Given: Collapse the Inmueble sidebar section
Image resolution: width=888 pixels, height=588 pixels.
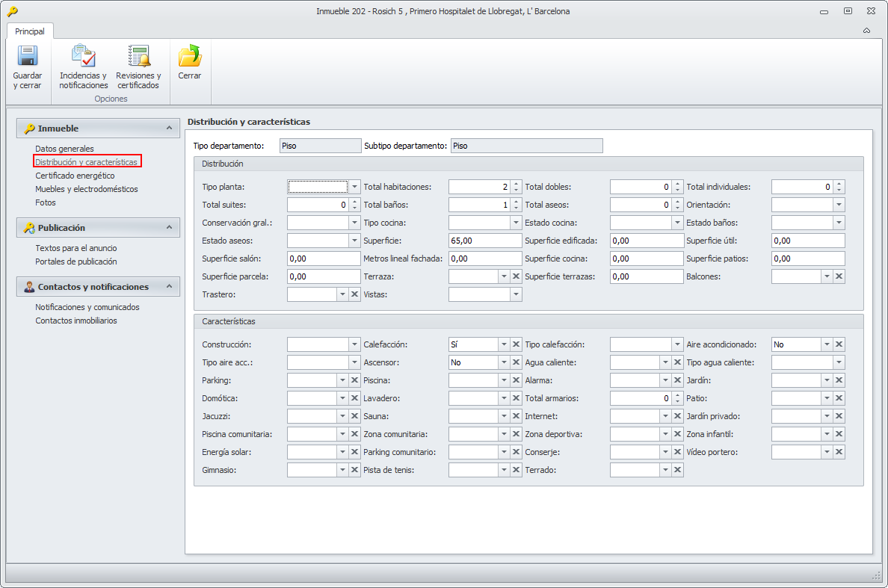Looking at the screenshot, I should pos(169,129).
